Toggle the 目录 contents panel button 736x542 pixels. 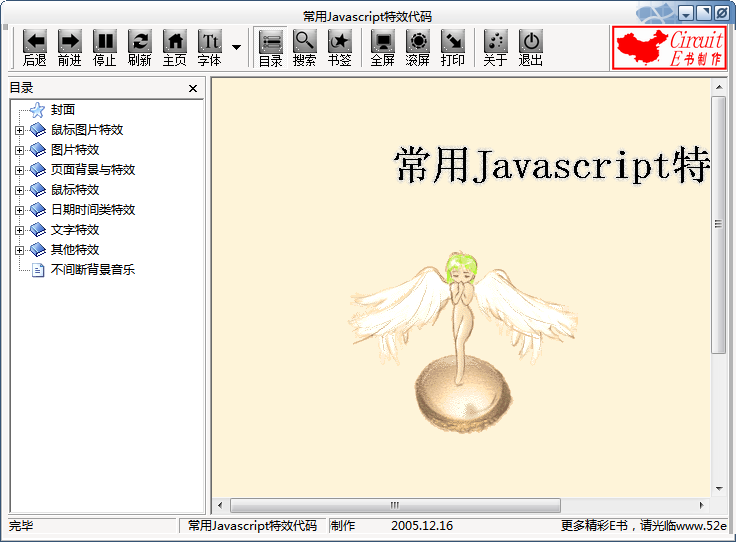(270, 42)
